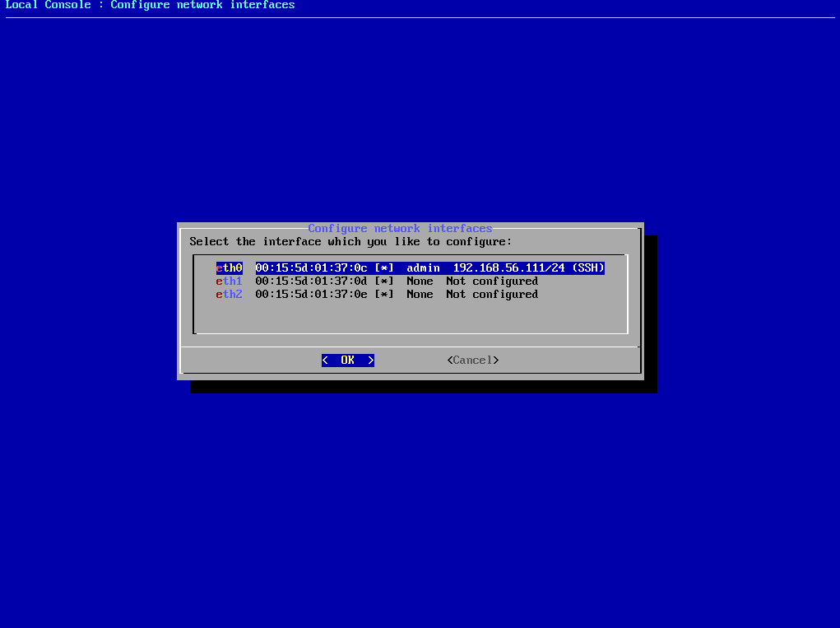Screen dimensions: 840x628
Task: Click Not configured status on eth1
Action: [492, 281]
